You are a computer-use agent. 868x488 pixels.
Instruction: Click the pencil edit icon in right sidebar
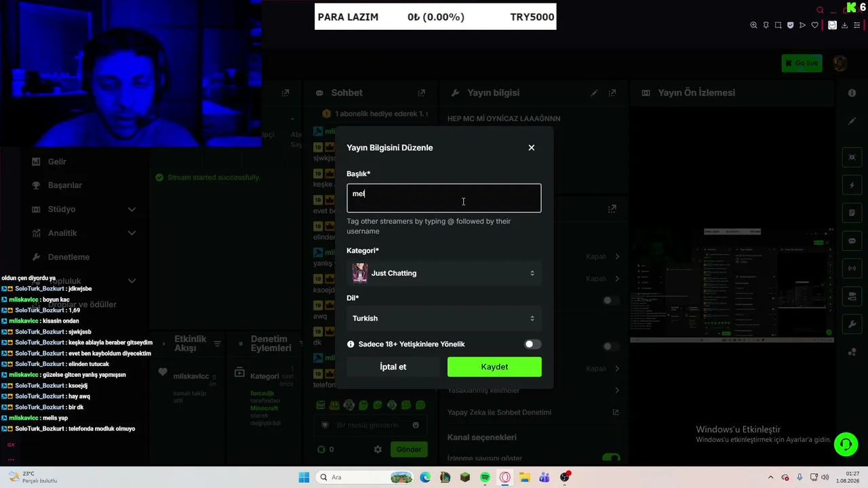click(x=852, y=121)
